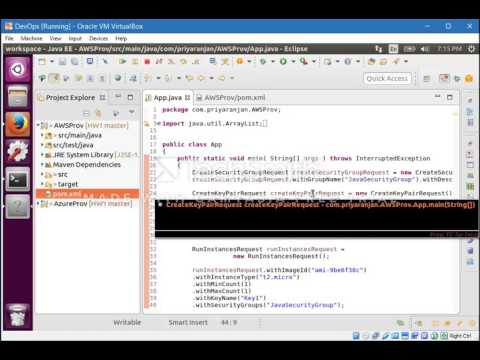Click the Save toolbar icon
480x360 pixels.
tap(62, 61)
